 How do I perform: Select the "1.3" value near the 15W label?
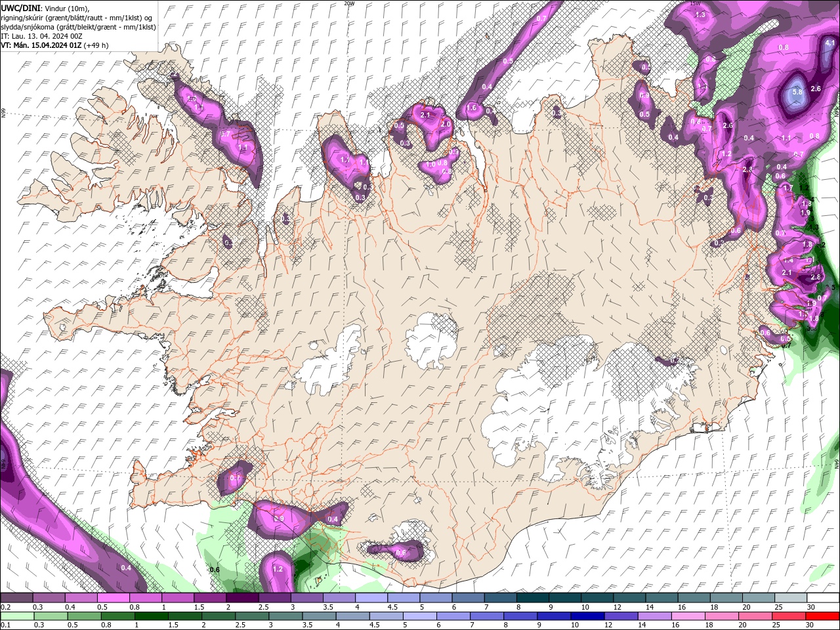point(700,14)
